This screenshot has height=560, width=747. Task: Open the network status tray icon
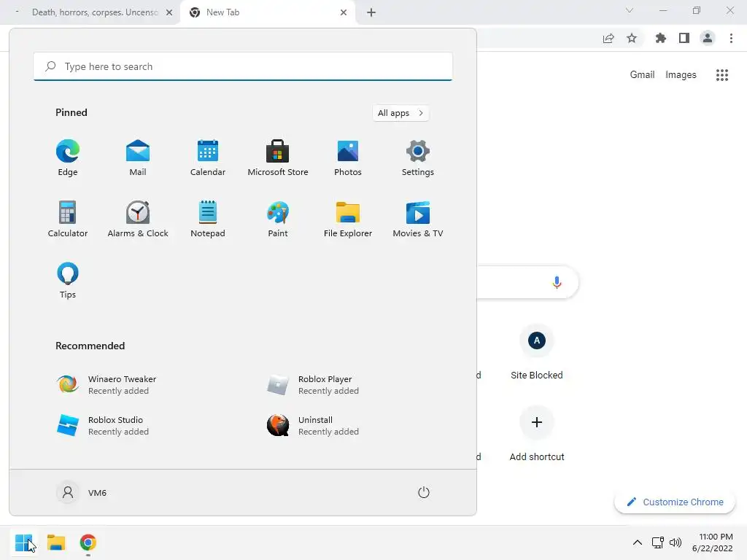(x=657, y=542)
